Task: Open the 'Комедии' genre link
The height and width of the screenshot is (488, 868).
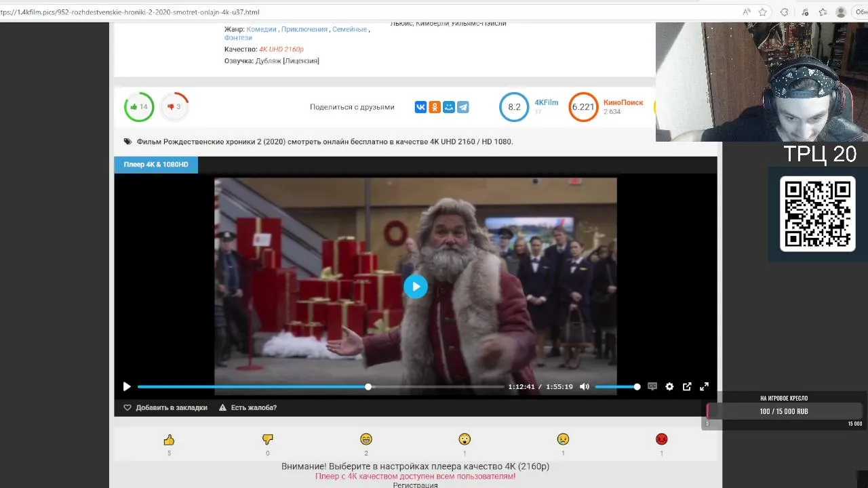Action: [261, 29]
